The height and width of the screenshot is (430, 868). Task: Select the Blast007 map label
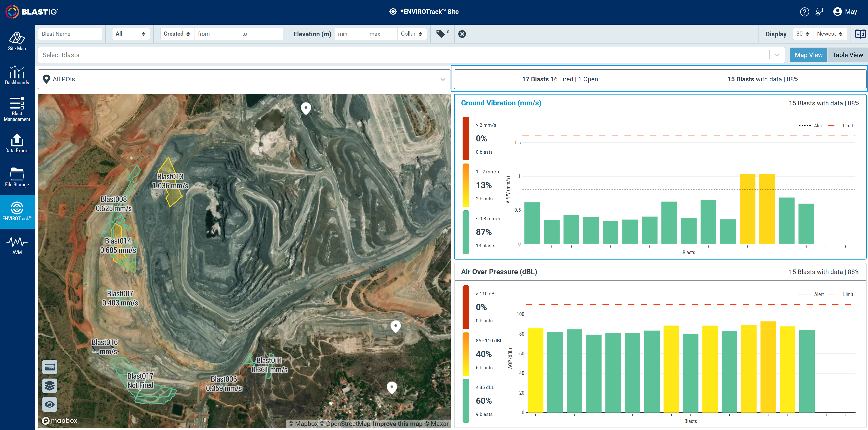[x=120, y=298]
